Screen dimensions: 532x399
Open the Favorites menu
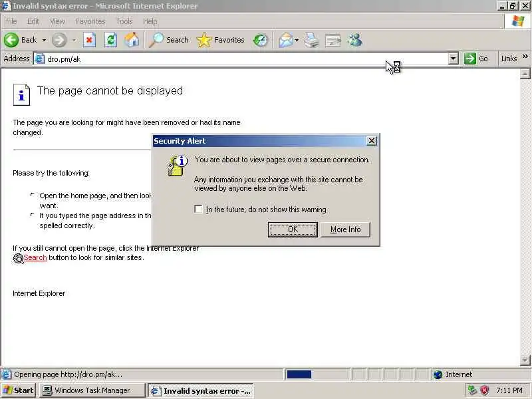click(90, 21)
